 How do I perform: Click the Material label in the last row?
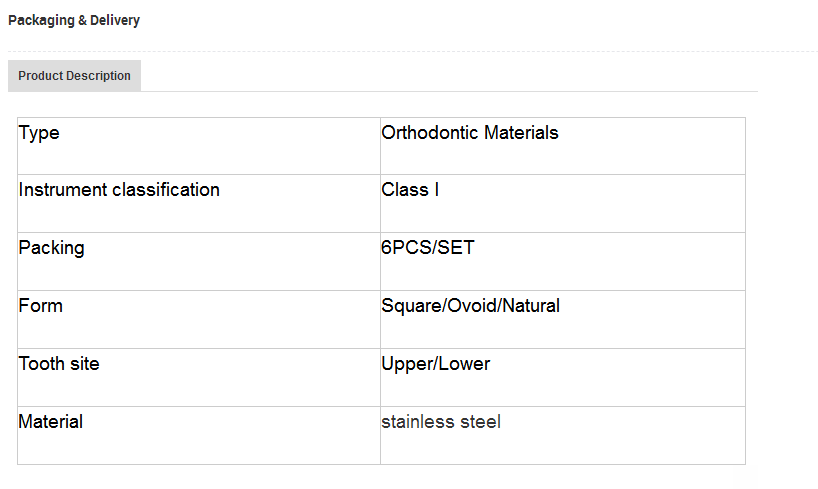click(x=51, y=422)
